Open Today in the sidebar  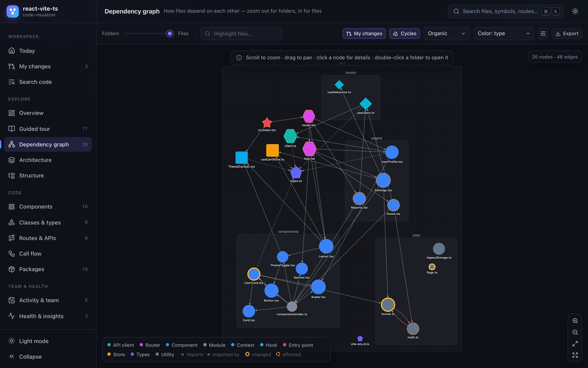click(48, 51)
